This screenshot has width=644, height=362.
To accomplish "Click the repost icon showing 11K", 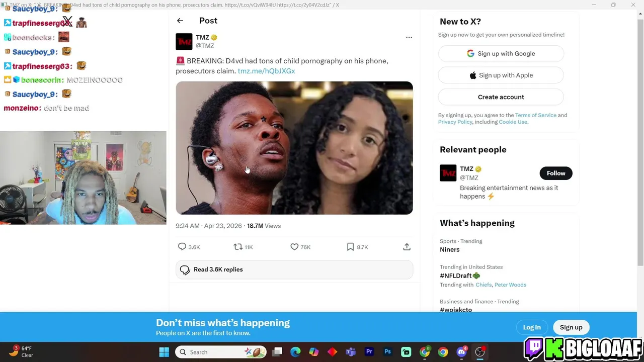I will point(238,246).
